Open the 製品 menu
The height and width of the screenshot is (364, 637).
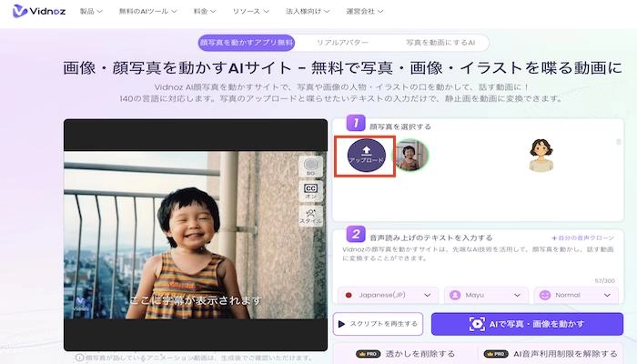pyautogui.click(x=91, y=11)
